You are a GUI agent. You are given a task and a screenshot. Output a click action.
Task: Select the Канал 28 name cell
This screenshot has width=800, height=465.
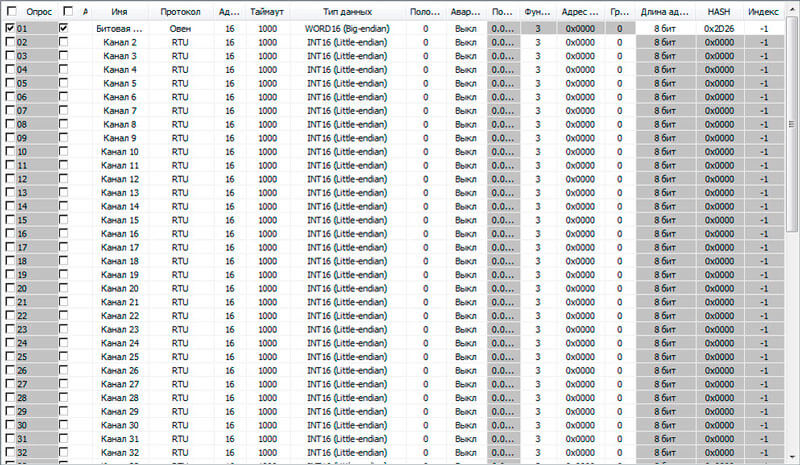[x=119, y=398]
